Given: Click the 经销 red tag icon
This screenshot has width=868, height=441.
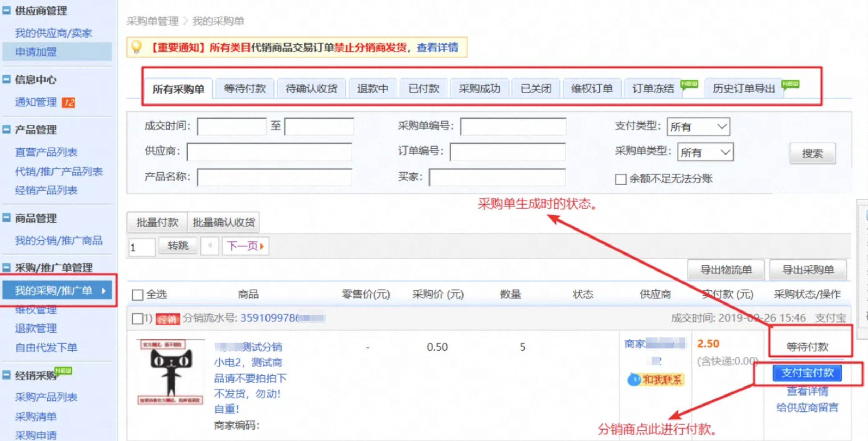Looking at the screenshot, I should pos(168,318).
